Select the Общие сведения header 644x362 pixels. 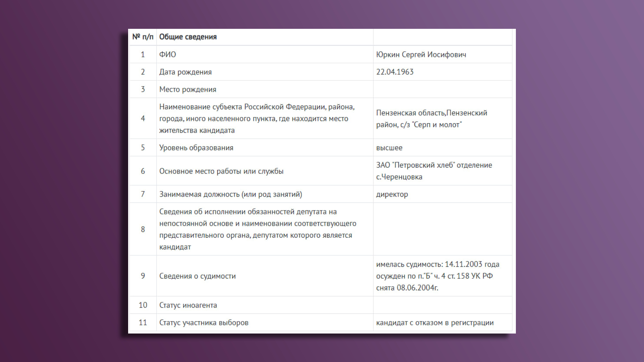click(x=188, y=37)
